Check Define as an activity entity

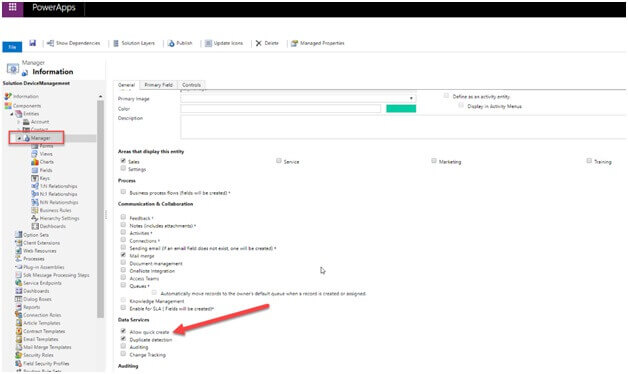(x=446, y=96)
